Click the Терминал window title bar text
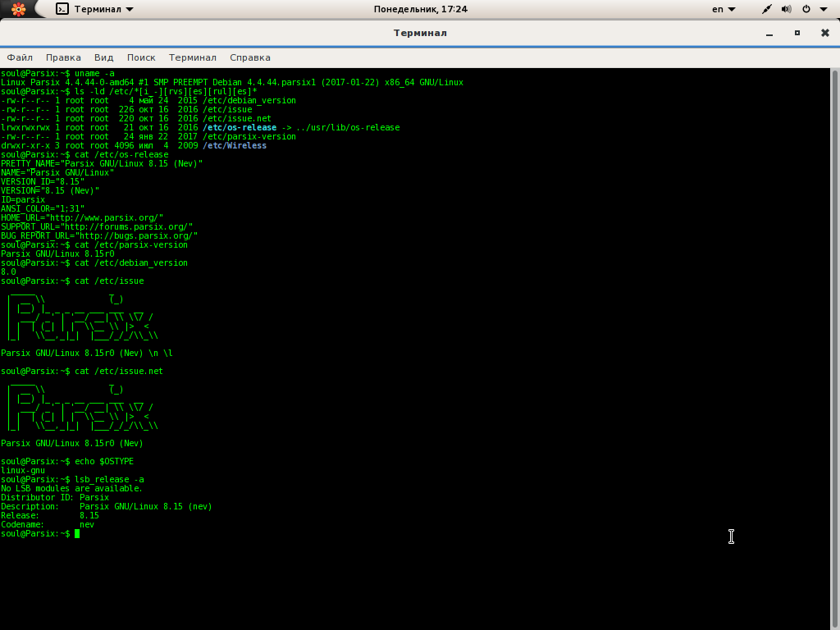840x630 pixels. click(420, 33)
